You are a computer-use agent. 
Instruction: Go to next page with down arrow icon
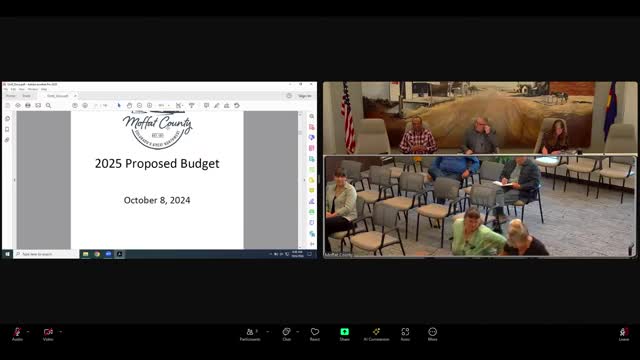point(85,106)
